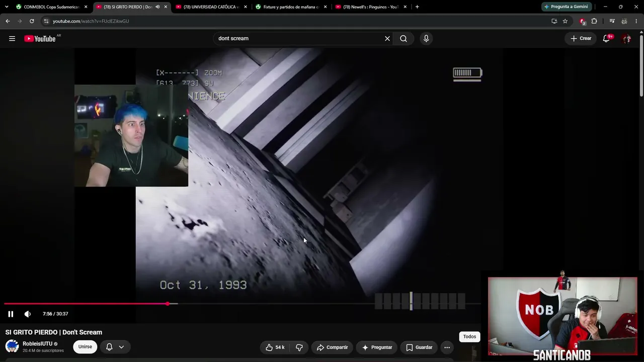The width and height of the screenshot is (644, 362).
Task: Start voice search with the microphone
Action: (426, 39)
